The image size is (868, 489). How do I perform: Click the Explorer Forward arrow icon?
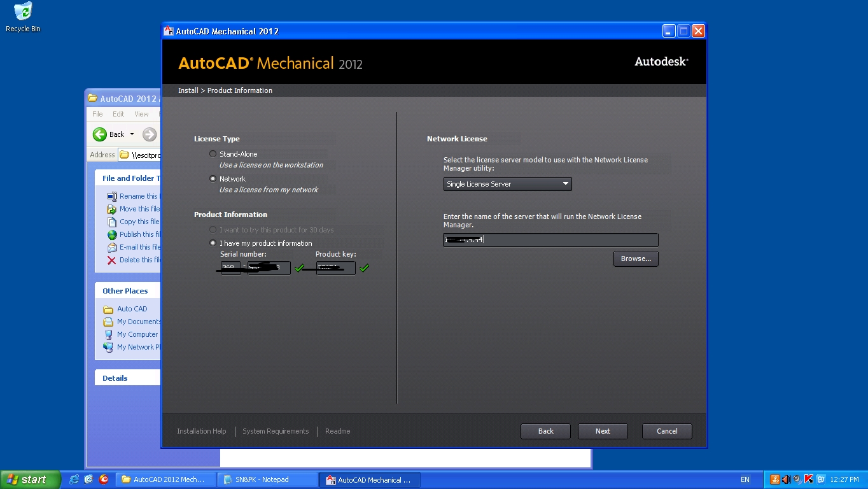(x=149, y=134)
